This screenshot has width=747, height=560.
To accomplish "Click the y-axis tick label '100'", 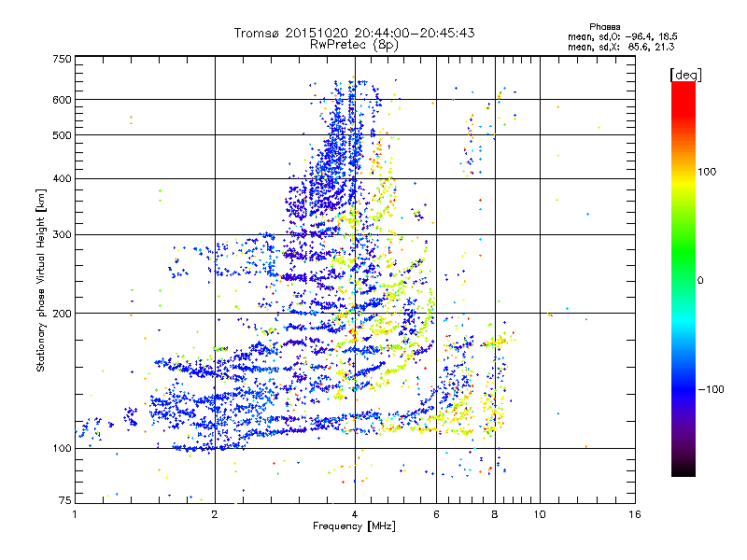I will (62, 448).
